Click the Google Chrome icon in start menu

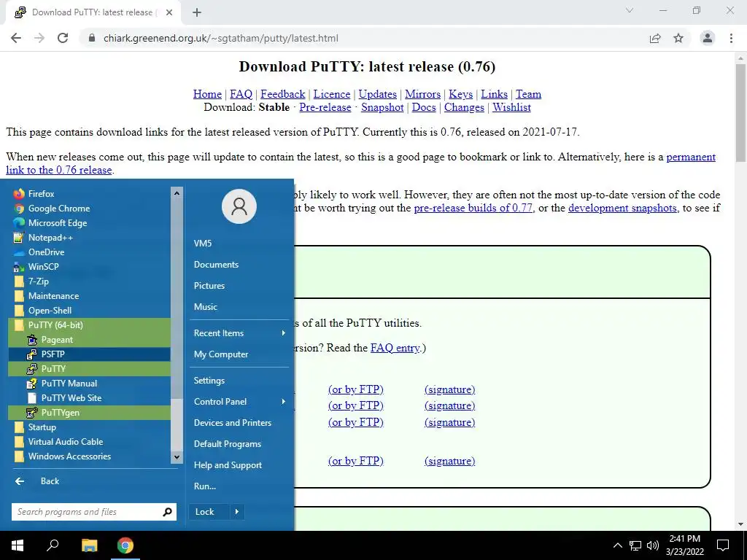[x=19, y=209]
